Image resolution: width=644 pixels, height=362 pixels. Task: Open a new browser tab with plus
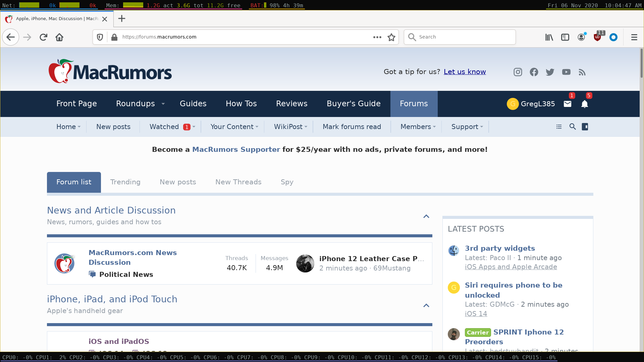coord(122,19)
